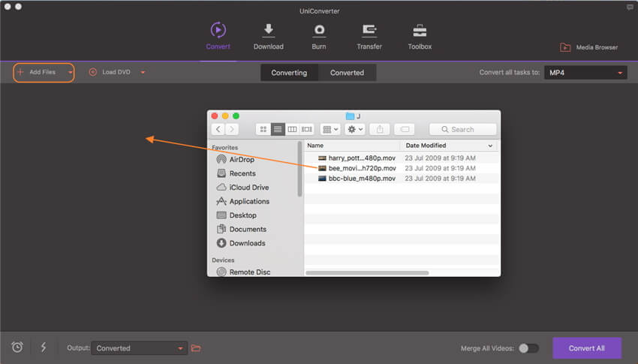Image resolution: width=638 pixels, height=364 pixels.
Task: Open the Finder arrange-by dropdown
Action: [x=330, y=129]
